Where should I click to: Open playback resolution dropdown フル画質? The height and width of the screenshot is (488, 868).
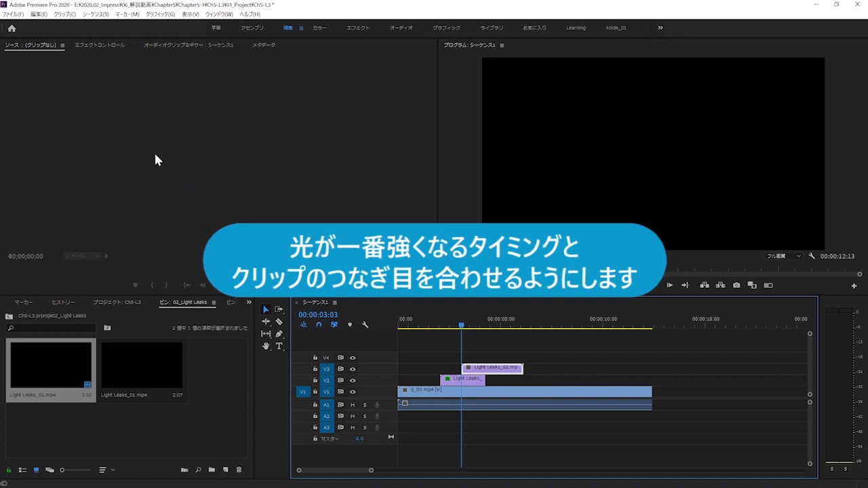[783, 256]
